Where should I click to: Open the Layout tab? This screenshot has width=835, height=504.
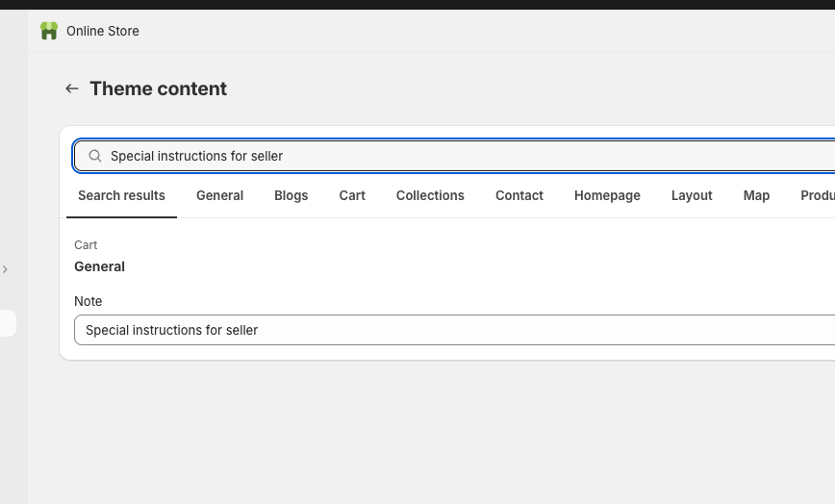coord(692,195)
